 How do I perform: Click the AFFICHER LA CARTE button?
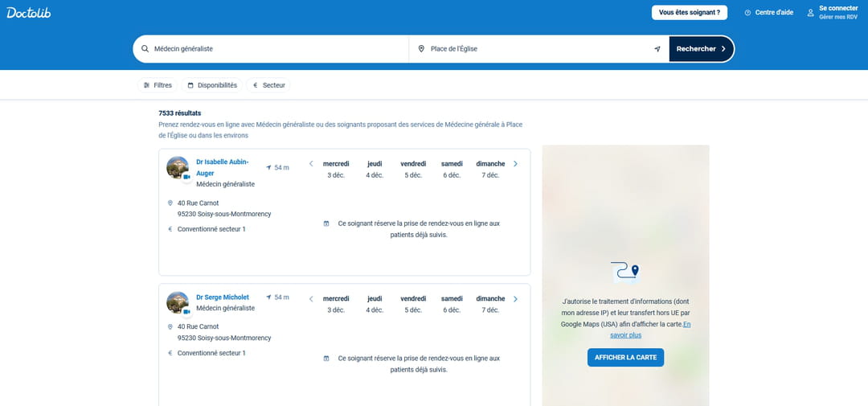(x=625, y=357)
